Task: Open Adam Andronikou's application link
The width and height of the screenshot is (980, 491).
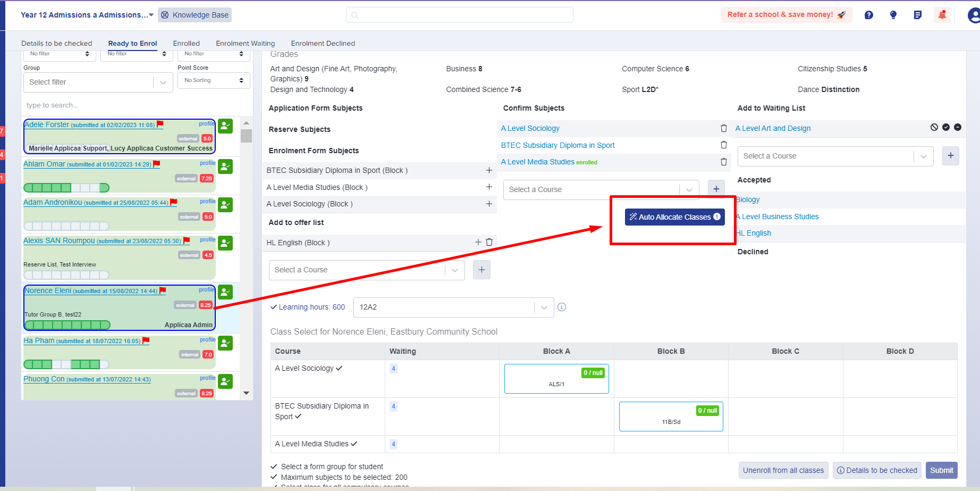Action: [x=96, y=203]
